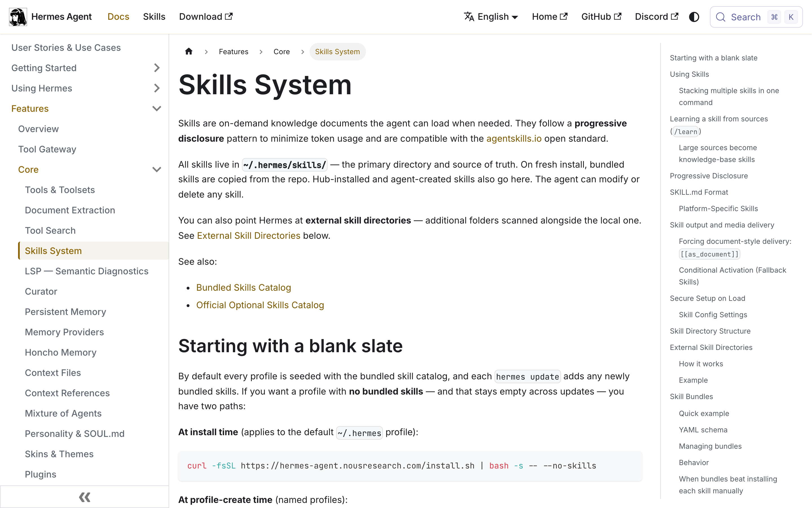Go to the Home external link
Image resolution: width=812 pixels, height=508 pixels.
tap(550, 16)
